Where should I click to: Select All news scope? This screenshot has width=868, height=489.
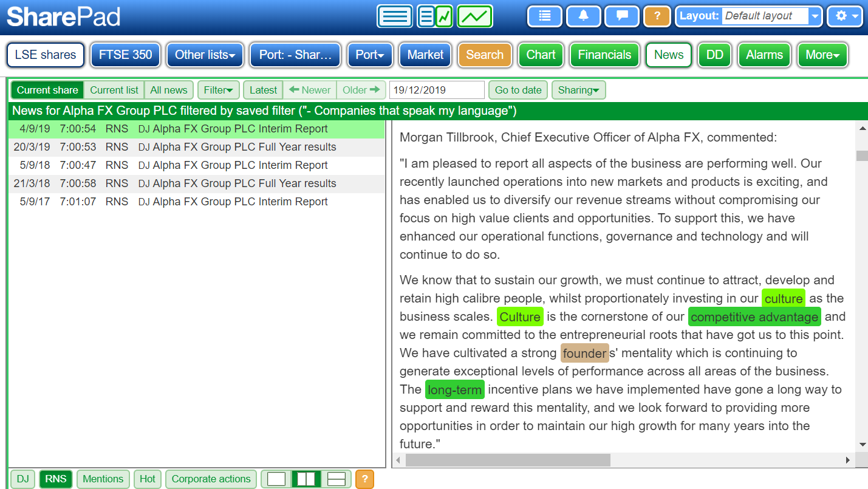pos(169,90)
